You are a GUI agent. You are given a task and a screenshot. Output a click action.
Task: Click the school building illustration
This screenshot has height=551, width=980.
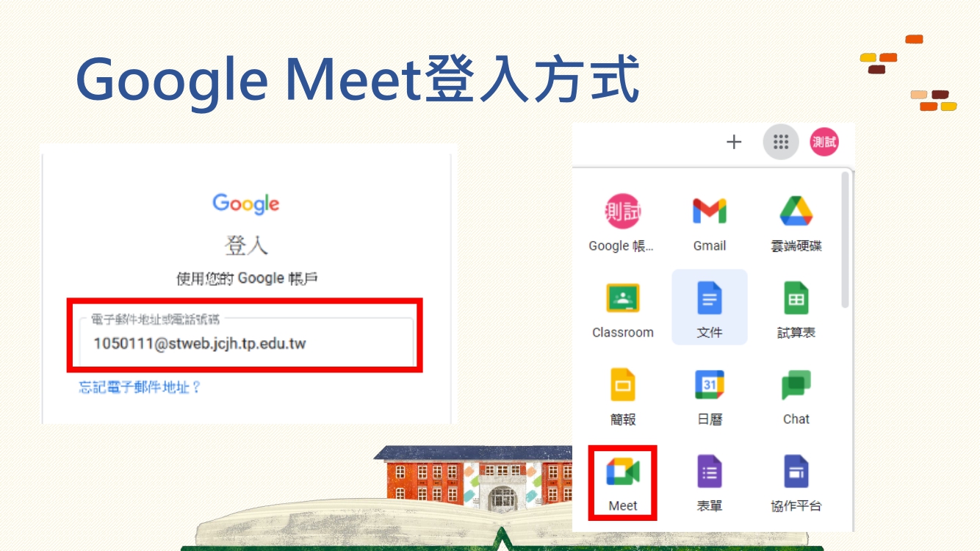(x=474, y=475)
